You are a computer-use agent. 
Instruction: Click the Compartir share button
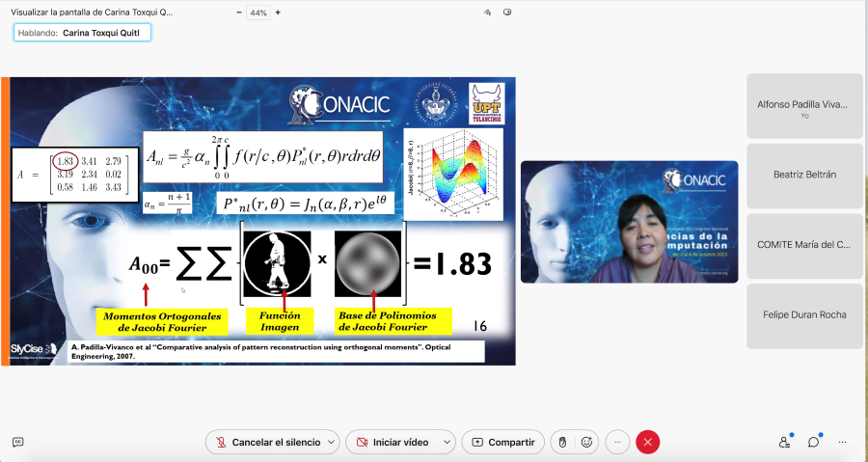pos(502,442)
